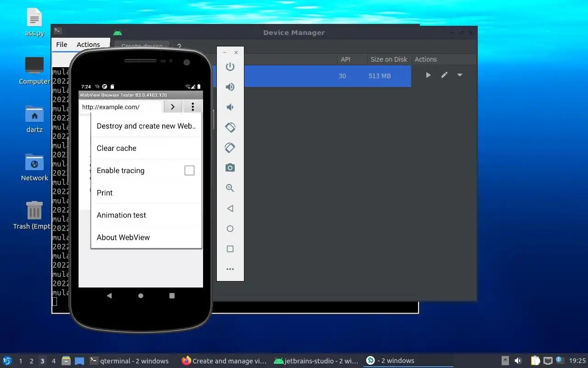The image size is (588, 368).
Task: Open the clipboard tray icon
Action: (x=535, y=361)
